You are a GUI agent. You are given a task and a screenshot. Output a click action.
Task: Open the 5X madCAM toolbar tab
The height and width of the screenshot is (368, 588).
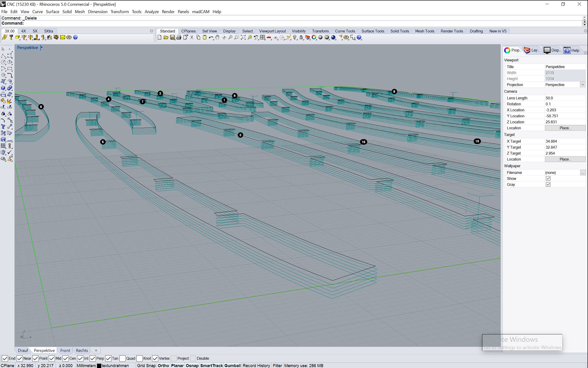click(35, 31)
